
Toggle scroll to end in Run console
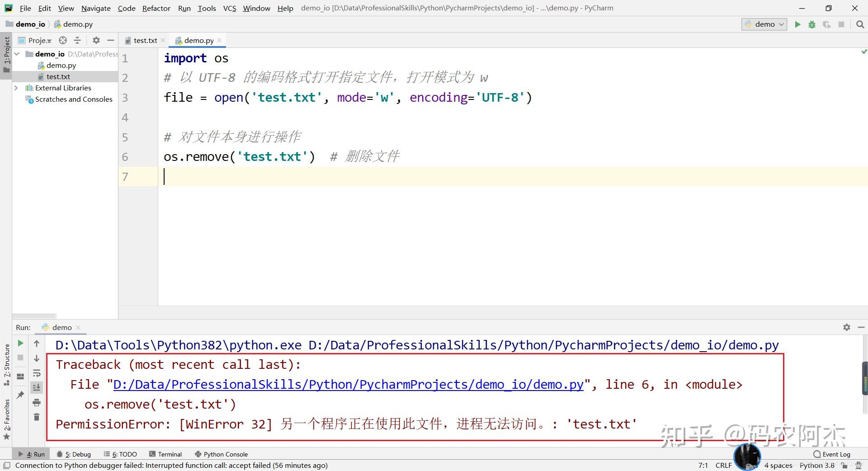click(x=37, y=387)
